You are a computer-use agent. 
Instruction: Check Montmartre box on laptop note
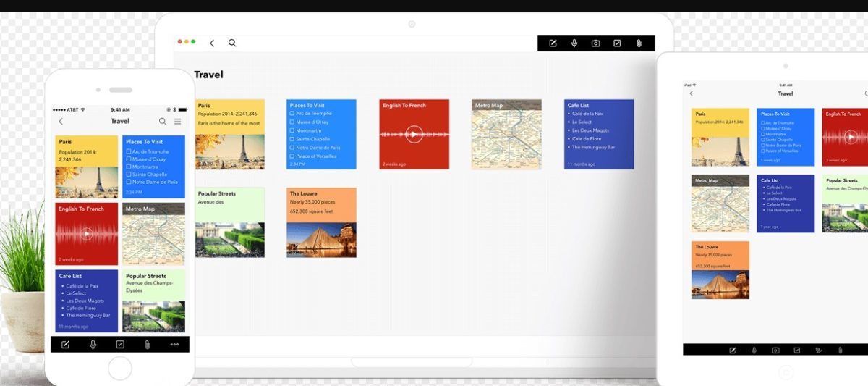(292, 130)
